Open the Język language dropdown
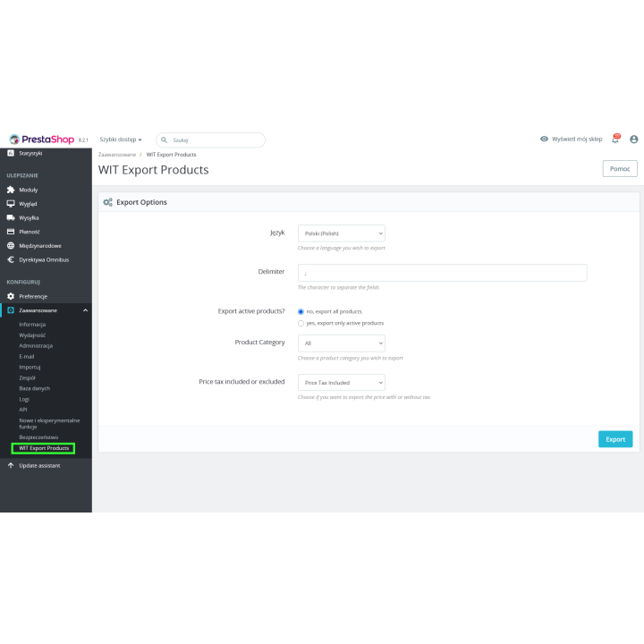This screenshot has width=644, height=644. (342, 233)
